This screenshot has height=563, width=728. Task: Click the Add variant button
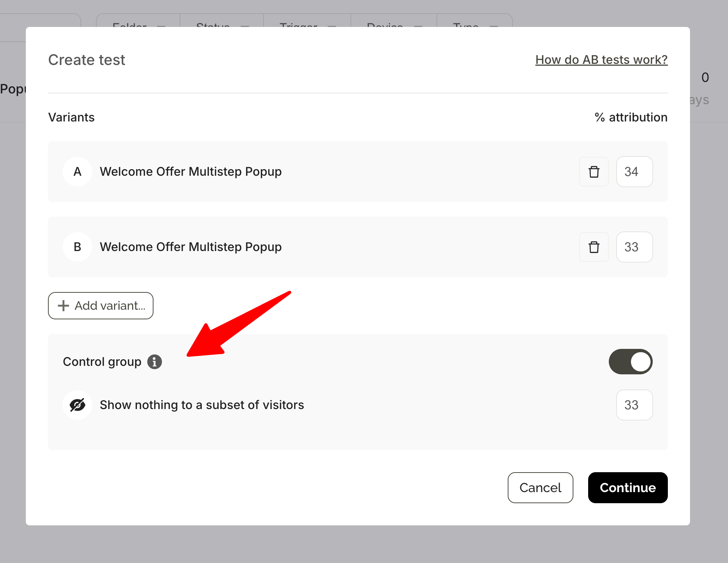coord(100,306)
